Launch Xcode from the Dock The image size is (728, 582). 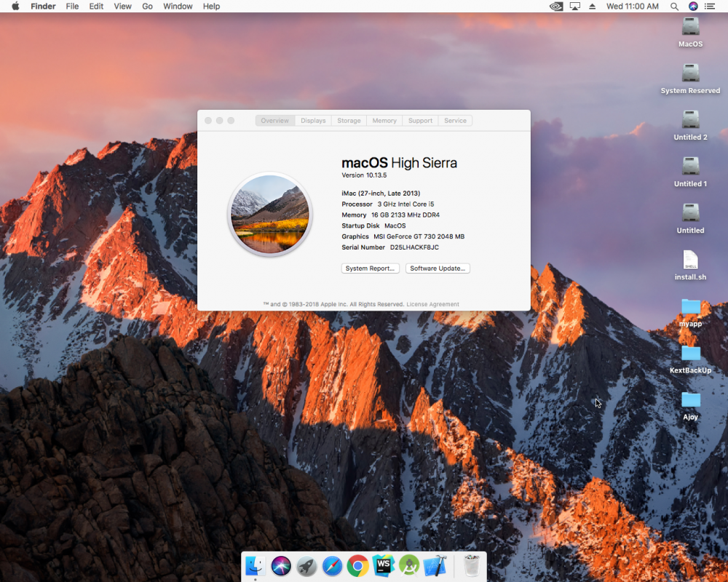435,566
